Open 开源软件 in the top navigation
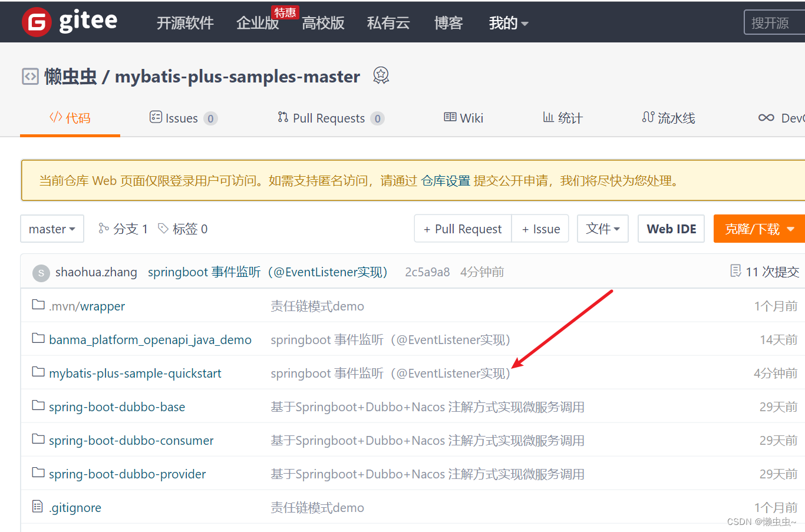Viewport: 805px width, 532px height. [x=185, y=23]
